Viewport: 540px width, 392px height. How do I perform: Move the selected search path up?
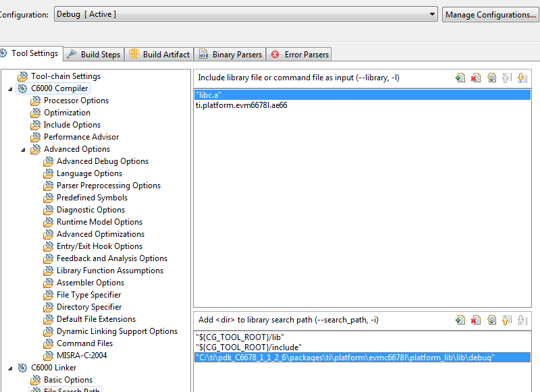(506, 320)
